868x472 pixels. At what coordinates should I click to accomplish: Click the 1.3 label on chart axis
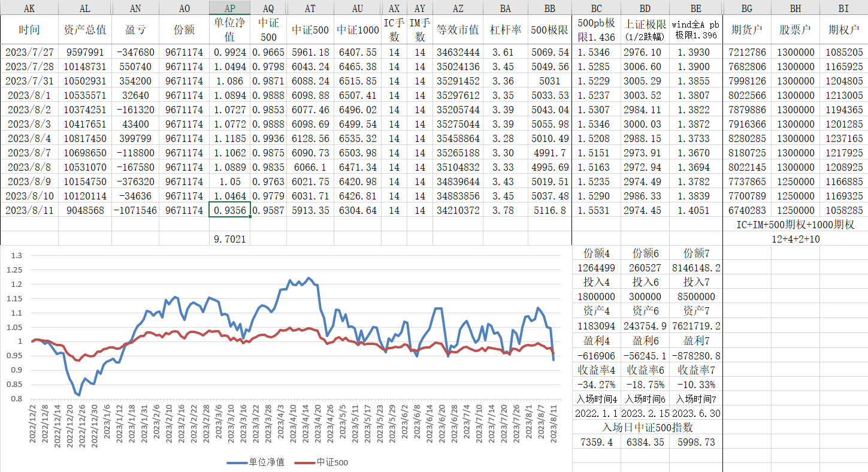click(16, 256)
